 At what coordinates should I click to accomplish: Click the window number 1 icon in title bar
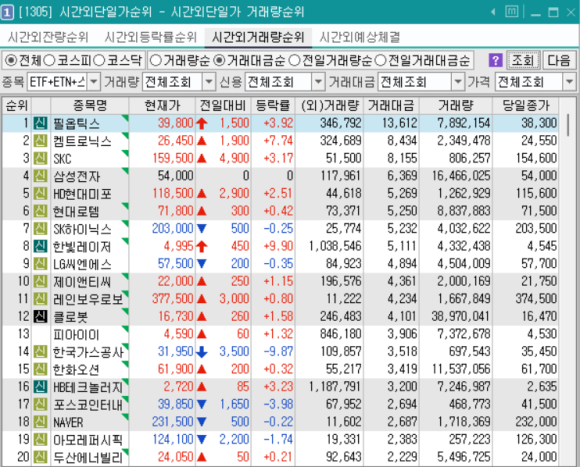click(7, 13)
